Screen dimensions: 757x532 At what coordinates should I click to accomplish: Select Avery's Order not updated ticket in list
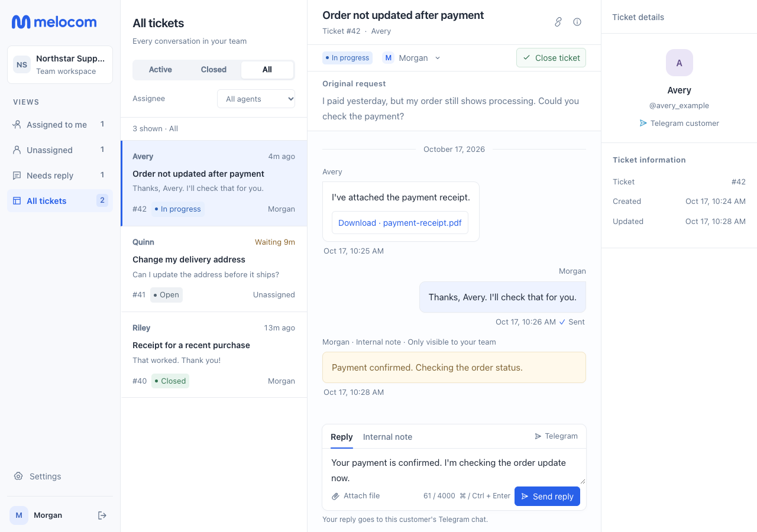[214, 183]
